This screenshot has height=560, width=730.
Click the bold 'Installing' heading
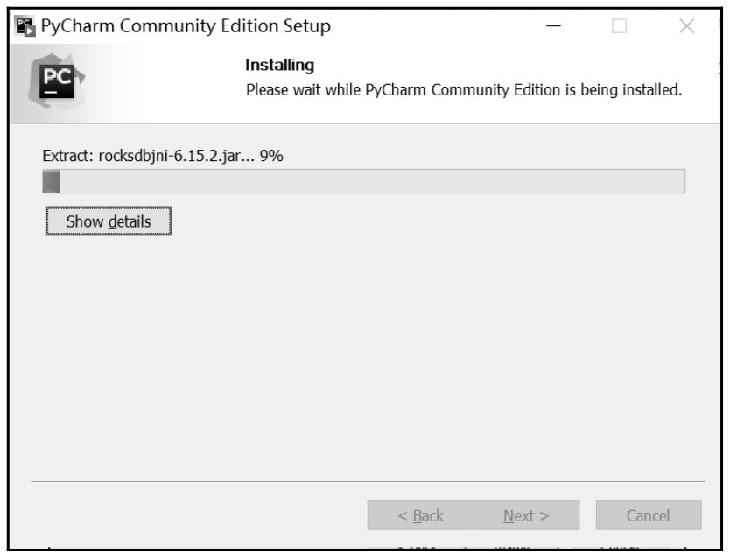pyautogui.click(x=280, y=65)
